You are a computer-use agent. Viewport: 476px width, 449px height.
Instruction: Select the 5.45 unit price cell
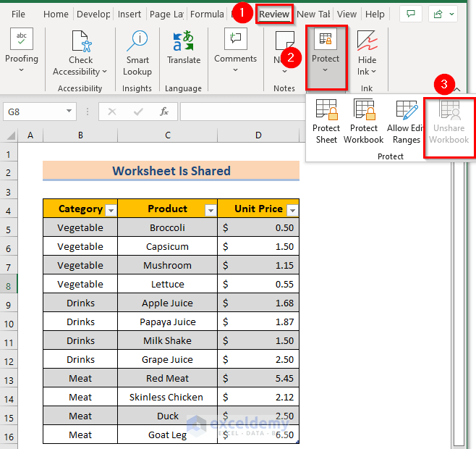pos(258,378)
